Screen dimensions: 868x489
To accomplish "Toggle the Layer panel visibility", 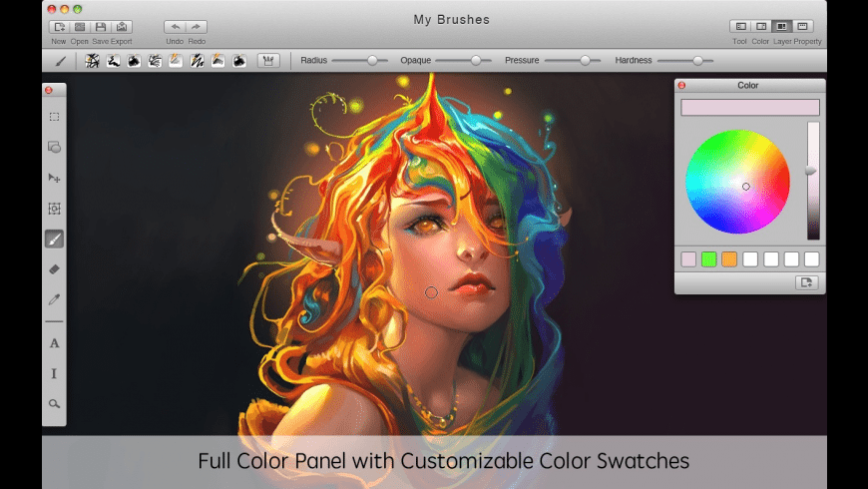I will (x=781, y=26).
